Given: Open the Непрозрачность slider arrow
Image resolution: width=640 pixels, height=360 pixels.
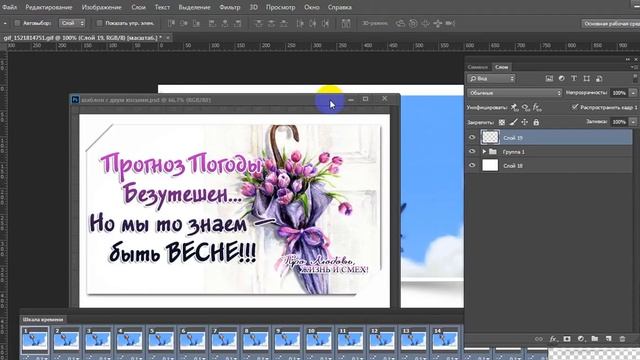Looking at the screenshot, I should click(x=633, y=93).
